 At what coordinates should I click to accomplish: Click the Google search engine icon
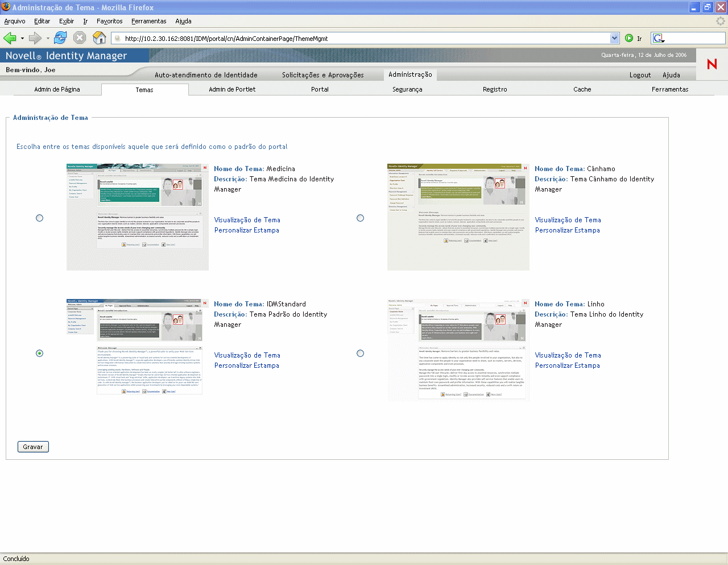tap(659, 38)
